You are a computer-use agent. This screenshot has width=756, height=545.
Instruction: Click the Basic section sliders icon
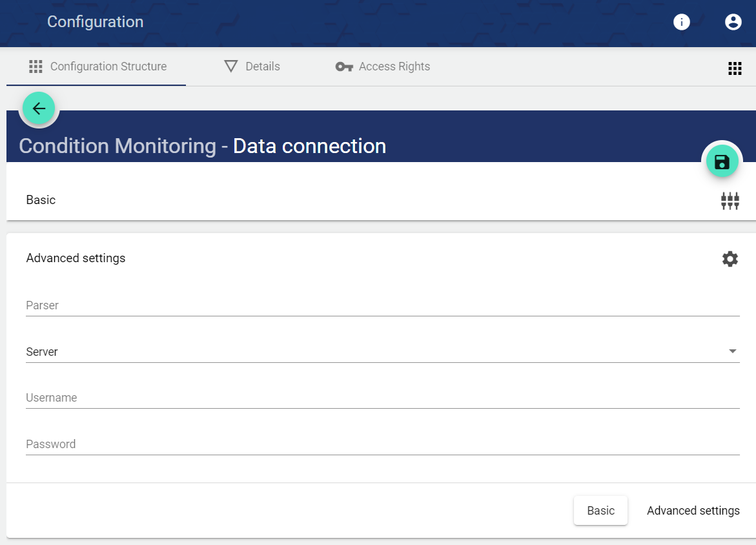click(x=730, y=201)
